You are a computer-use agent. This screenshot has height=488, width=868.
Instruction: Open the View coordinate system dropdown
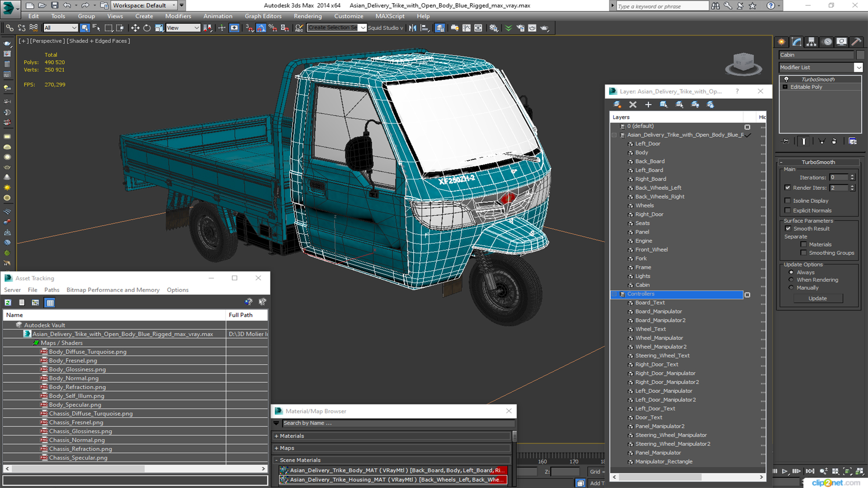pyautogui.click(x=183, y=28)
